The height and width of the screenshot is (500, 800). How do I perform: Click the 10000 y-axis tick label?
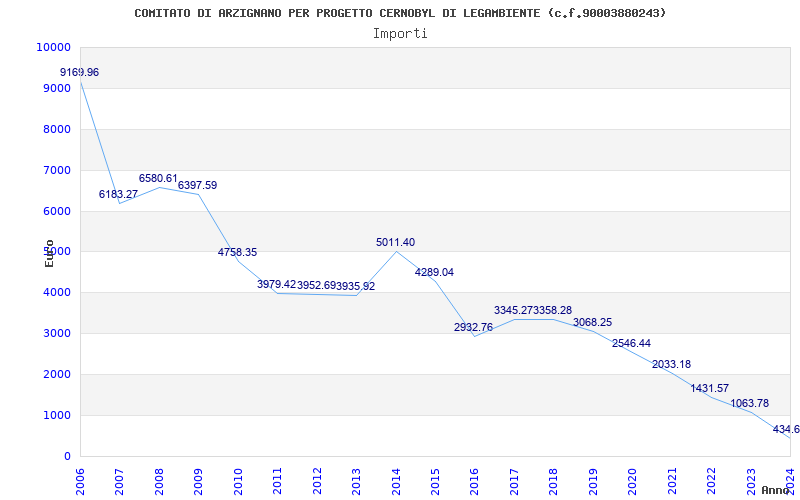point(53,47)
